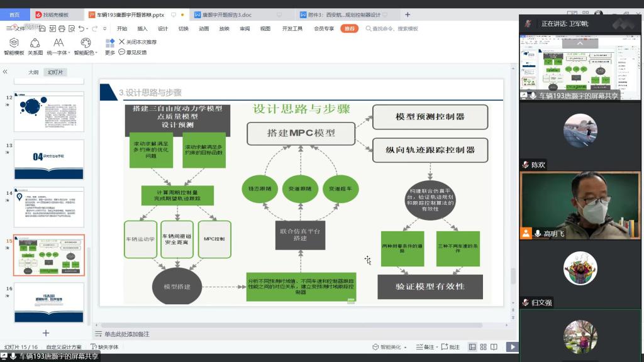Click the print icon in quick toolbar

point(60,28)
